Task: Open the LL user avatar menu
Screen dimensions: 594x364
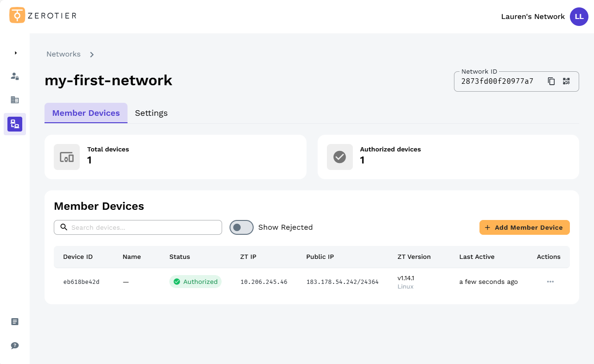Action: click(x=579, y=17)
